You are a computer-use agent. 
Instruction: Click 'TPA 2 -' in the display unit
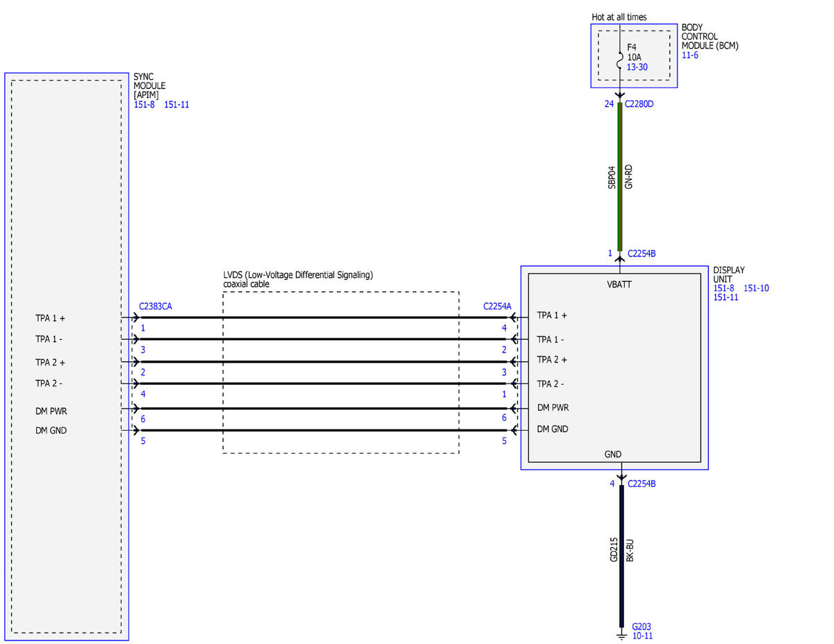pyautogui.click(x=550, y=384)
